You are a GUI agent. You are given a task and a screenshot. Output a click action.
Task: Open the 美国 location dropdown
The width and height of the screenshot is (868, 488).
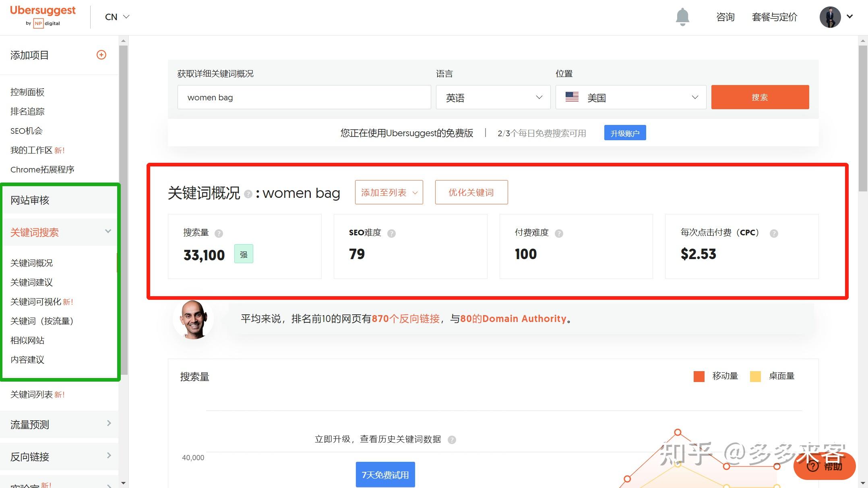click(x=630, y=97)
